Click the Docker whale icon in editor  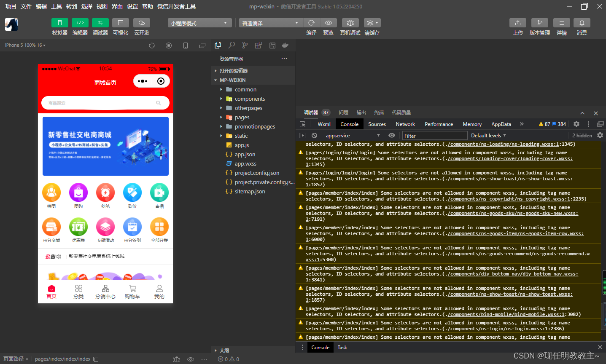pos(285,45)
